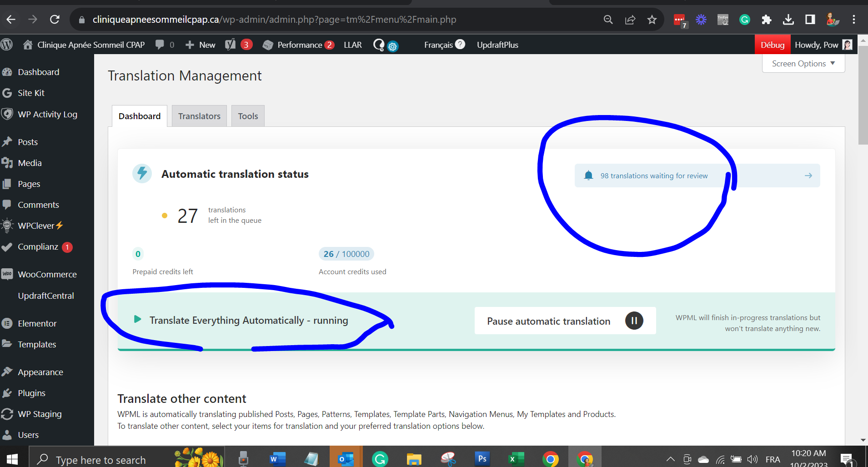Open WPClever menu
Image resolution: width=868 pixels, height=467 pixels.
click(x=40, y=226)
